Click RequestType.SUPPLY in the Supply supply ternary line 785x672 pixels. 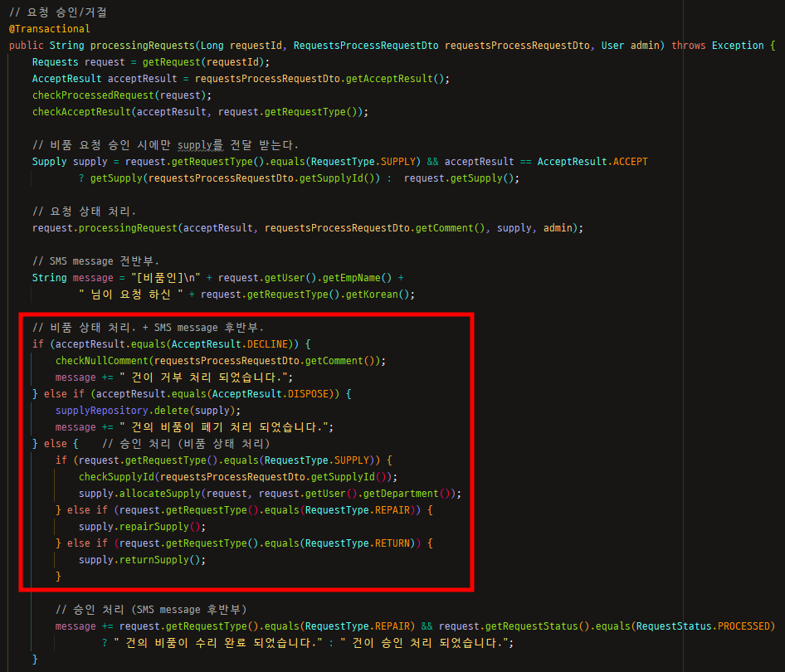363,162
